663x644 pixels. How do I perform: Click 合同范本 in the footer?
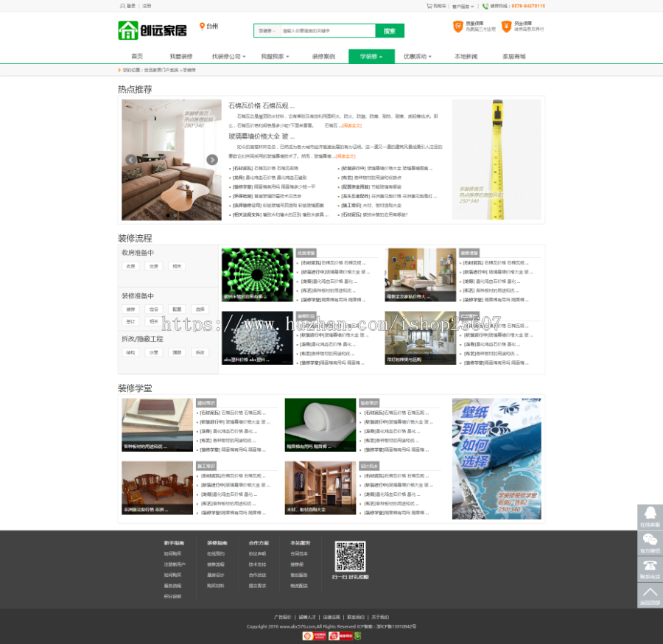[x=299, y=553]
